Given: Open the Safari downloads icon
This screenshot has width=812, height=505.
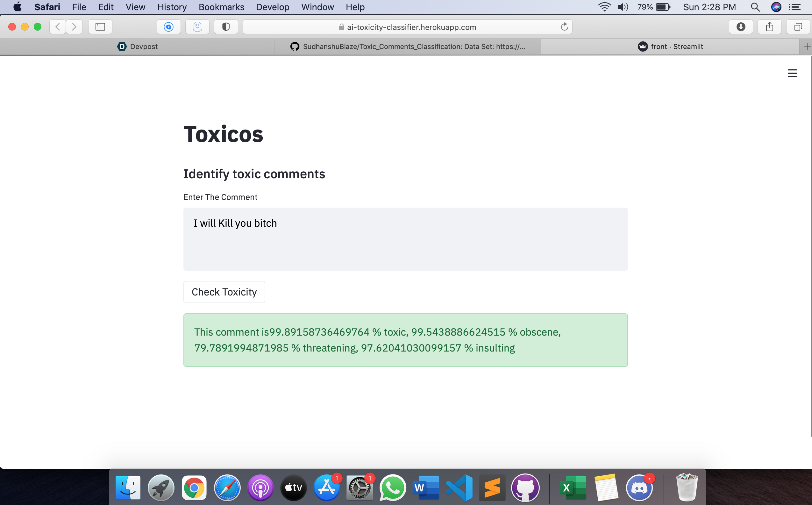Looking at the screenshot, I should [x=741, y=27].
